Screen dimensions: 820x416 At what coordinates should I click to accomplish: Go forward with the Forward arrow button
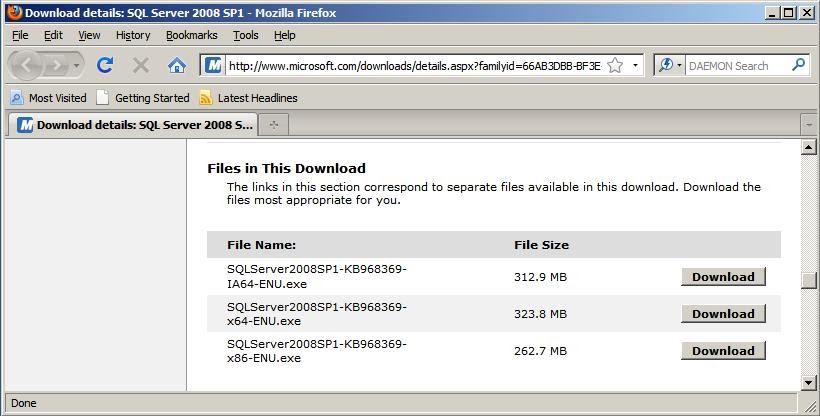click(56, 65)
